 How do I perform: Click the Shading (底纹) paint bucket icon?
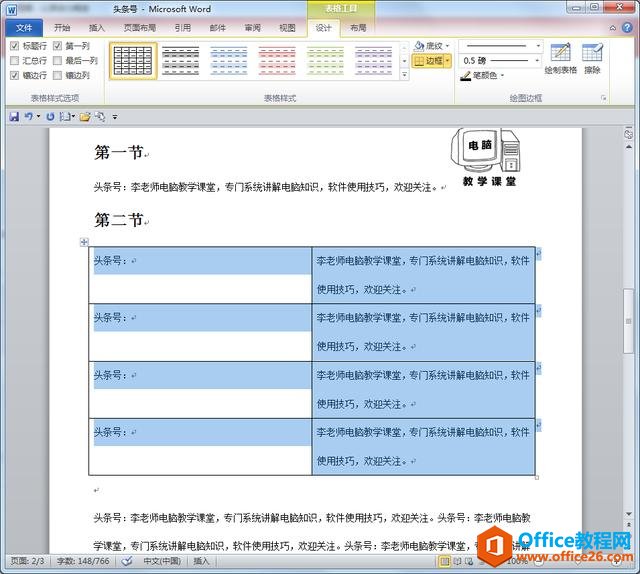click(x=419, y=46)
